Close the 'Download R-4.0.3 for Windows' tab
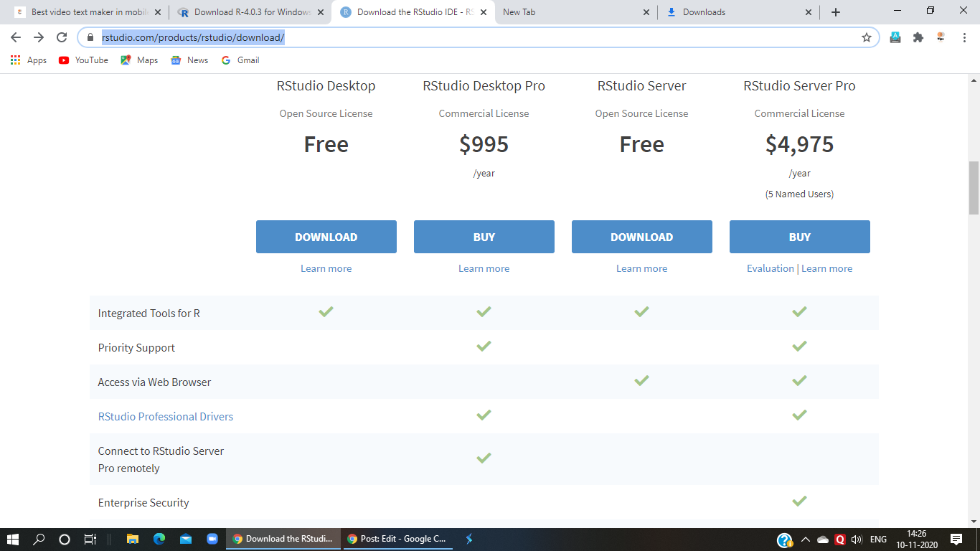Screen dimensions: 980x551 click(320, 12)
